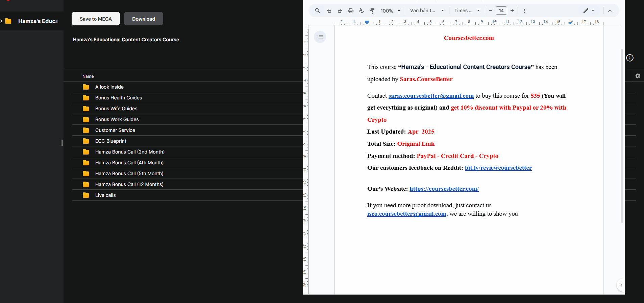The height and width of the screenshot is (303, 644).
Task: Open the Bonus Work Guides folder
Action: click(x=188, y=119)
